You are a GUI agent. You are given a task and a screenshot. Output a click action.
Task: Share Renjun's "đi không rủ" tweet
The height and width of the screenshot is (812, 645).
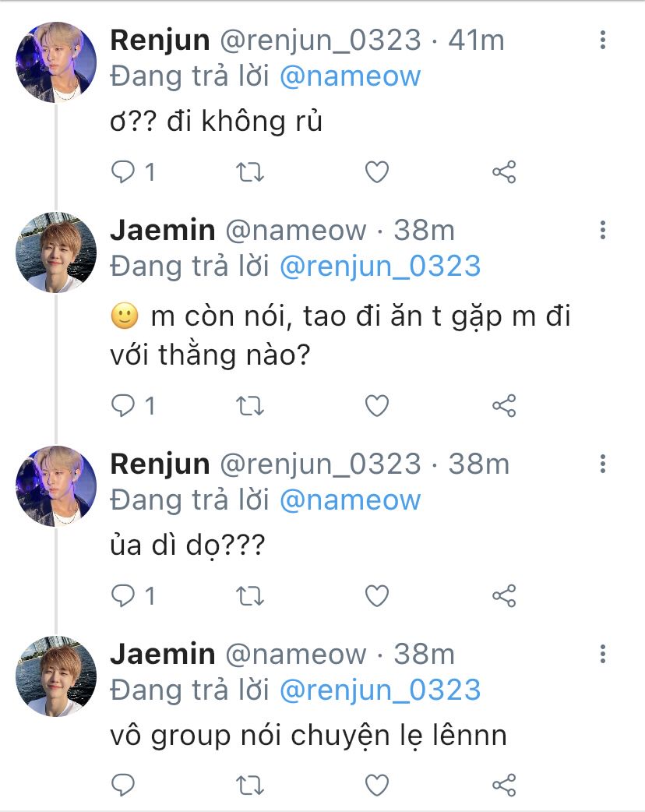pos(504,172)
